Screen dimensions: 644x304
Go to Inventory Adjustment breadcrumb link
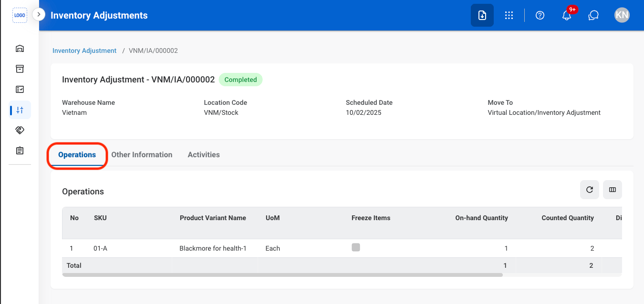point(84,51)
